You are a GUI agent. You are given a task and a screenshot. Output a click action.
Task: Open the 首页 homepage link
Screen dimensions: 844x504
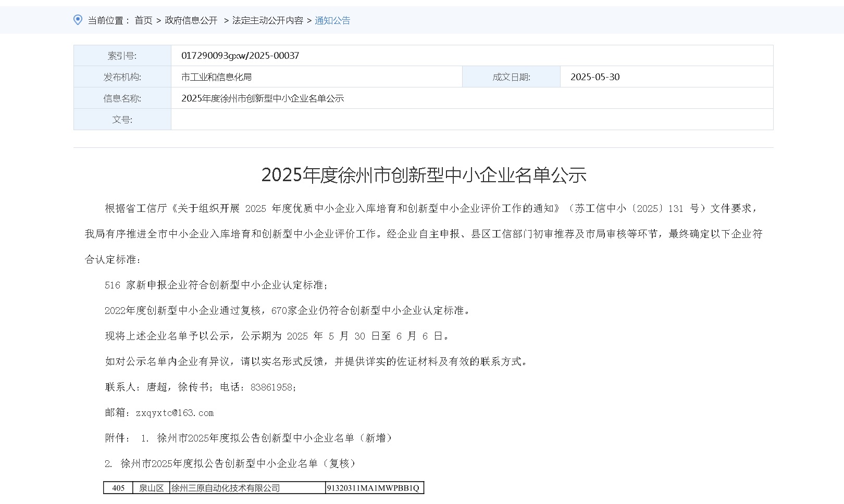(143, 20)
